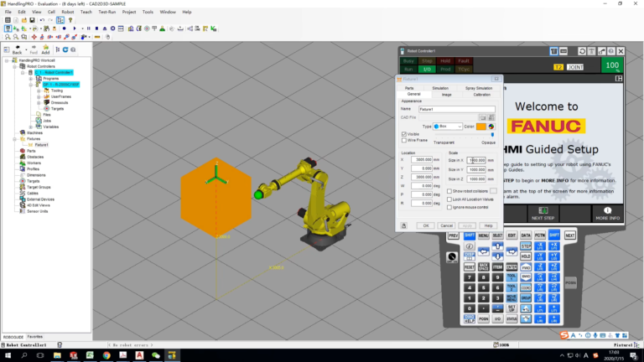Click the Transparent-Opaque slider handle
644x362 pixels.
tap(492, 135)
